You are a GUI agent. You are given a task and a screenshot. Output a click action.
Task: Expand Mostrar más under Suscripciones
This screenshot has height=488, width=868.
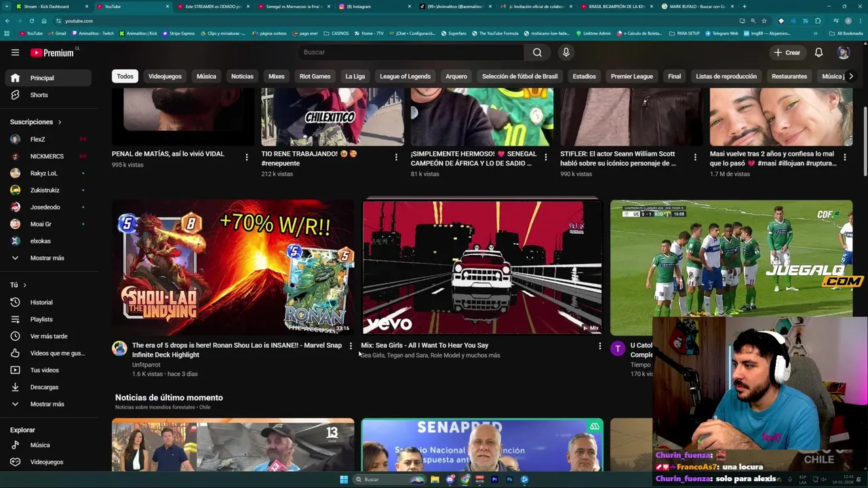48,258
